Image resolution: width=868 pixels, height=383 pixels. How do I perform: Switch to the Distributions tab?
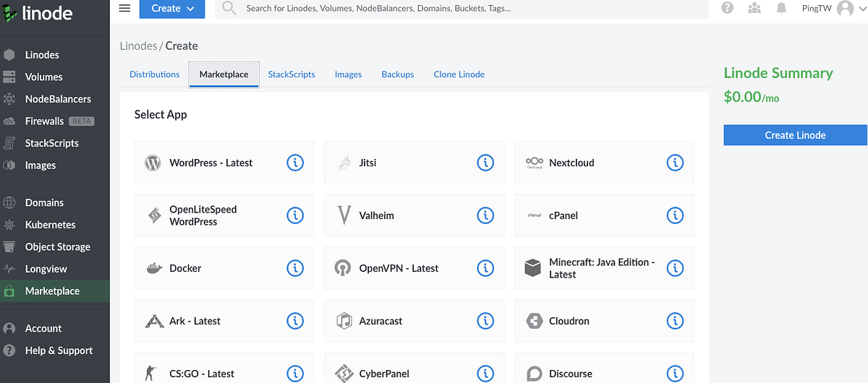155,74
